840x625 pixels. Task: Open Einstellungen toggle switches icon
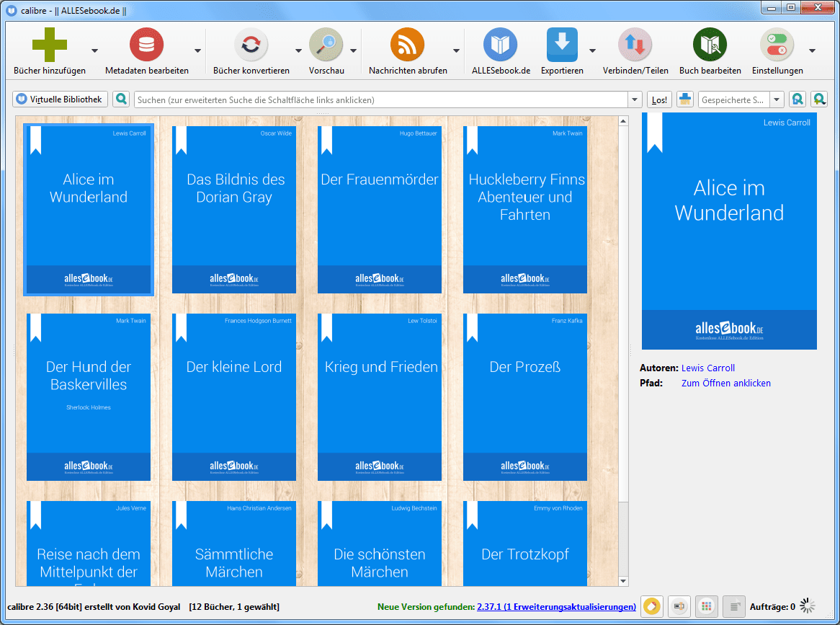pyautogui.click(x=777, y=45)
